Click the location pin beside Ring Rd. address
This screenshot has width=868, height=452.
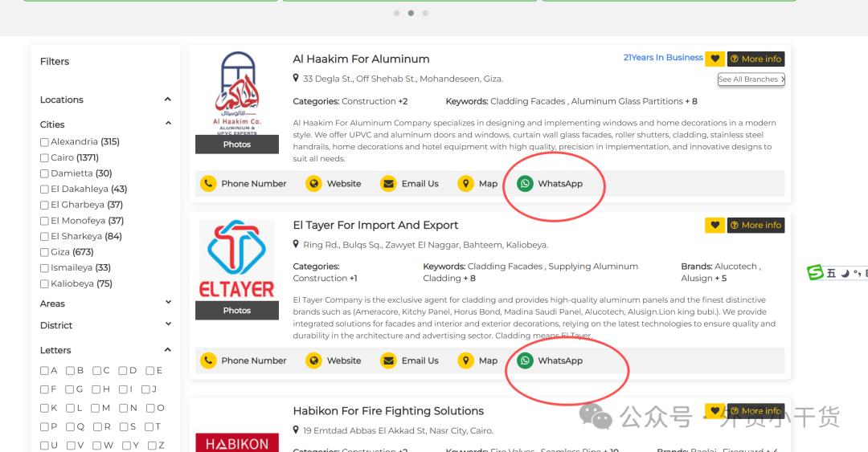click(x=296, y=244)
